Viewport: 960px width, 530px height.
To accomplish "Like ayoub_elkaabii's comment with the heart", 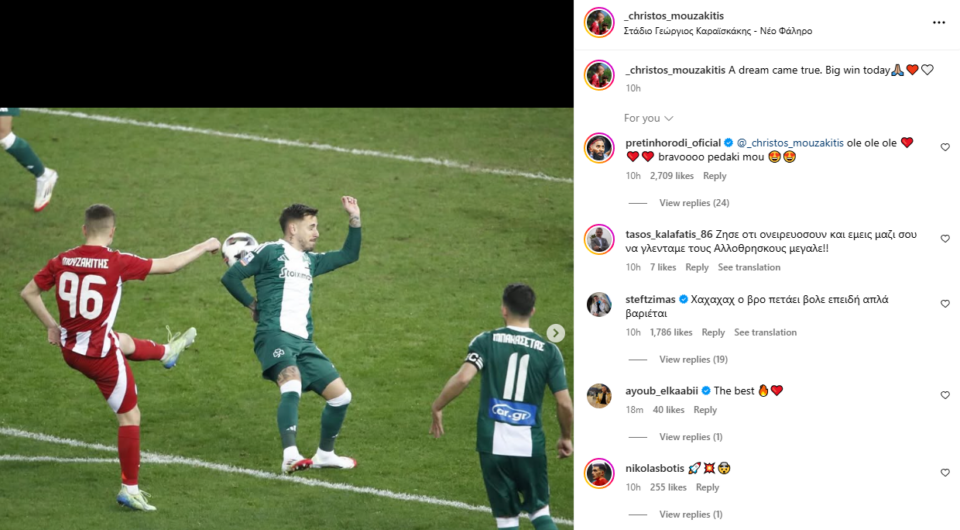I will click(945, 395).
